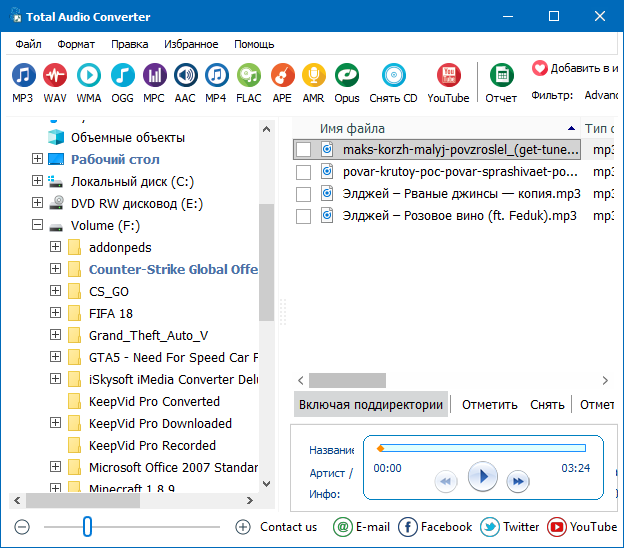
Task: Open the YouTube download tool
Action: [448, 76]
